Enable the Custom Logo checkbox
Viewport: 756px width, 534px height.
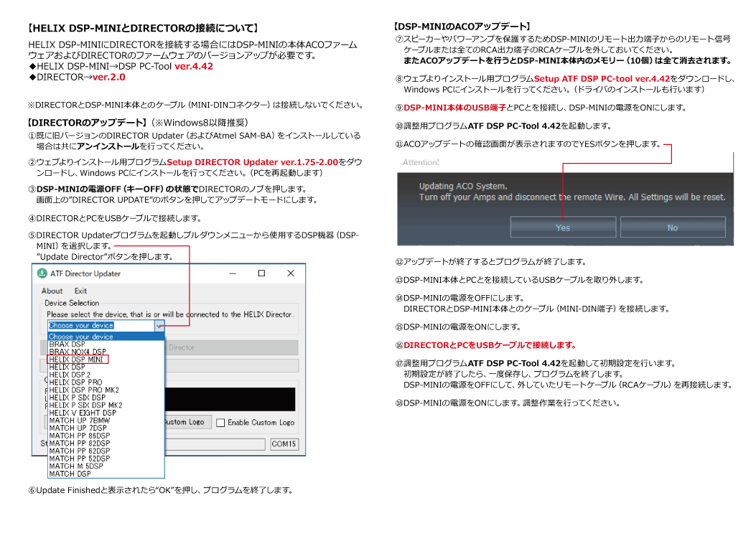pyautogui.click(x=220, y=423)
